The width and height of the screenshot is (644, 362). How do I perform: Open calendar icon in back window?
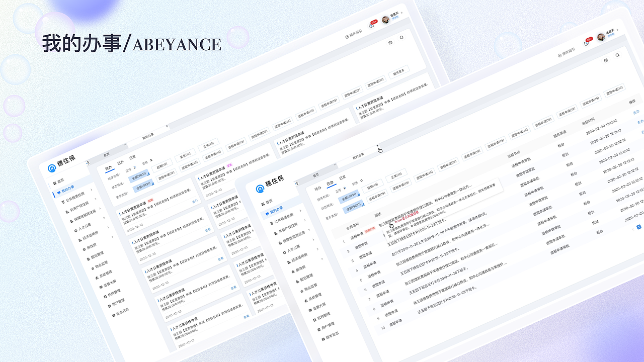click(x=390, y=43)
